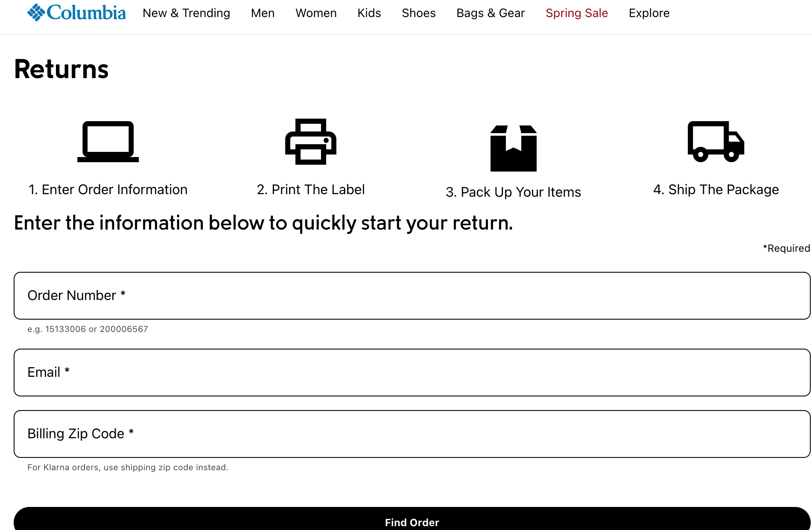Browse the Women section

pyautogui.click(x=315, y=13)
